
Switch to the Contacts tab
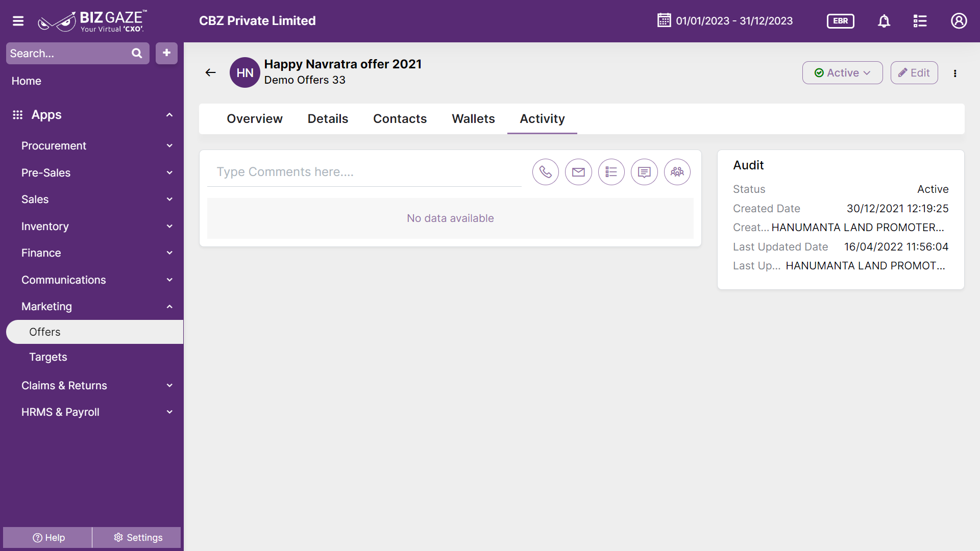pyautogui.click(x=400, y=119)
